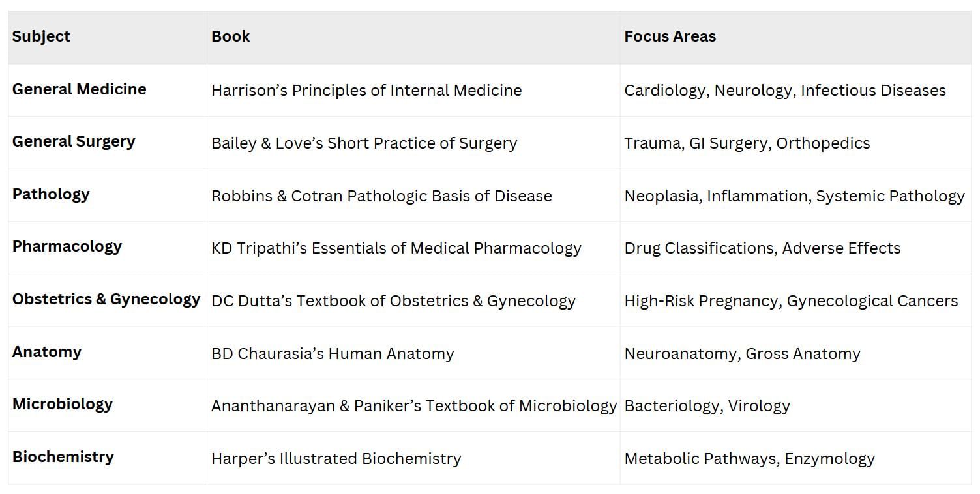
Task: Click the Focus Areas column header
Action: 670,36
